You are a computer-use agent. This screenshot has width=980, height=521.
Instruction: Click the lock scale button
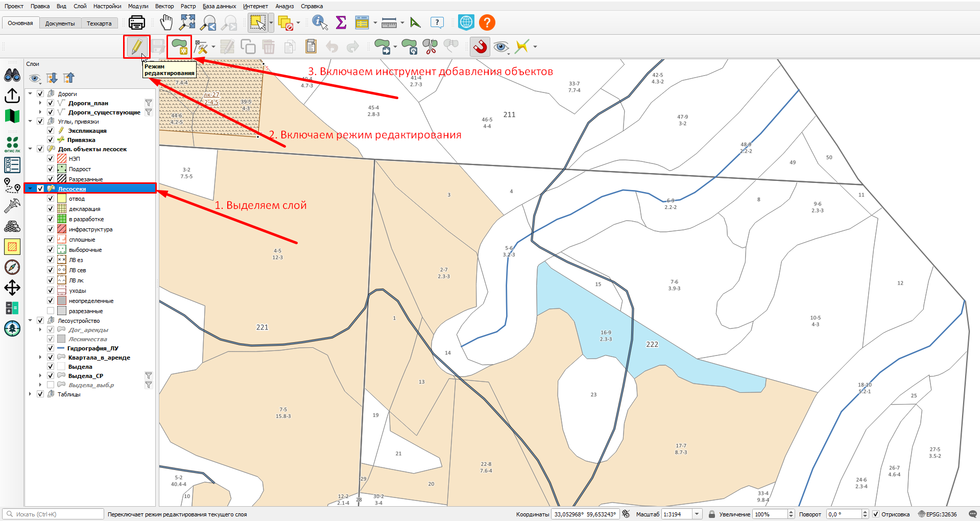(x=712, y=514)
